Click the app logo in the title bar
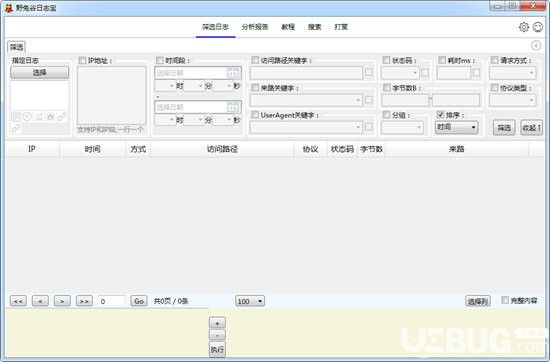The width and height of the screenshot is (550, 362). (9, 8)
